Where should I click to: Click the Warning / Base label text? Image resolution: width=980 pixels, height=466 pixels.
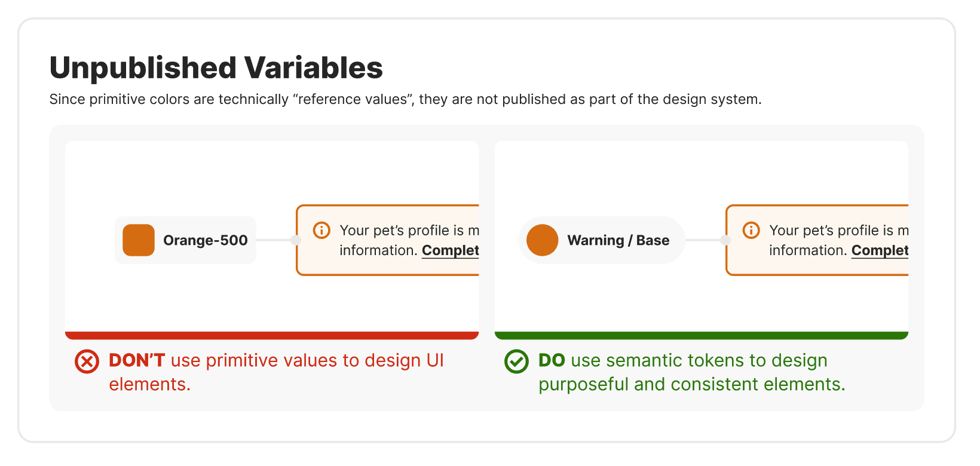click(618, 240)
